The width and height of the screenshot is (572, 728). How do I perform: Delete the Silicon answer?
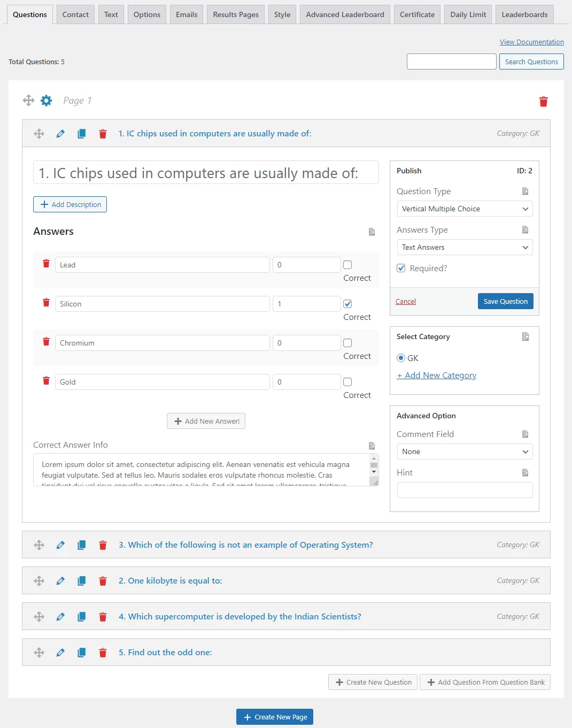tap(46, 303)
